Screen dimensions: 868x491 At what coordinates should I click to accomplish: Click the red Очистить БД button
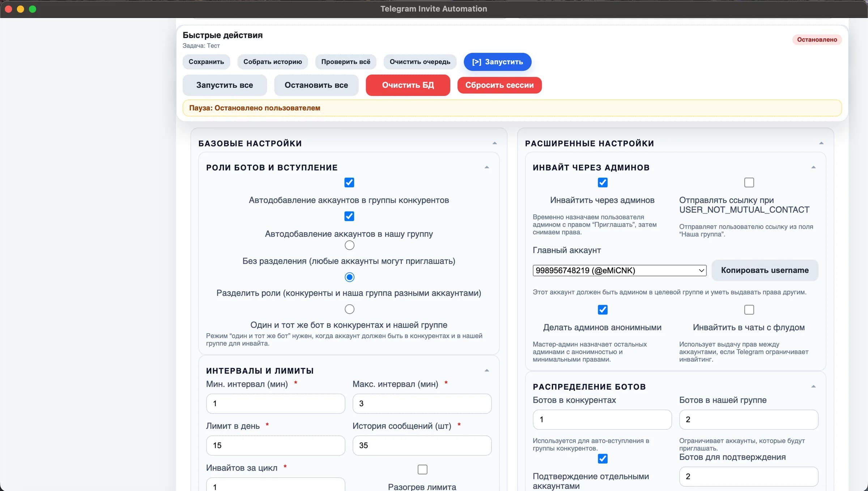408,85
